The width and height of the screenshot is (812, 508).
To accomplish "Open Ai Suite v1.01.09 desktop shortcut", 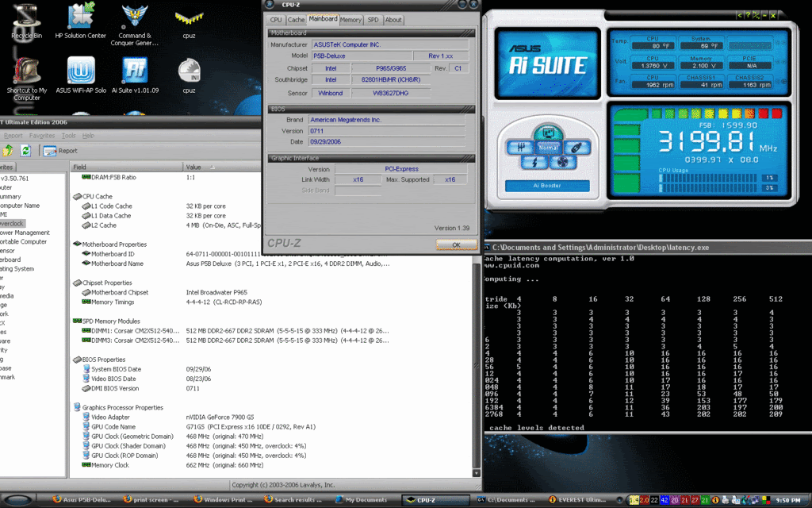I will coord(135,75).
